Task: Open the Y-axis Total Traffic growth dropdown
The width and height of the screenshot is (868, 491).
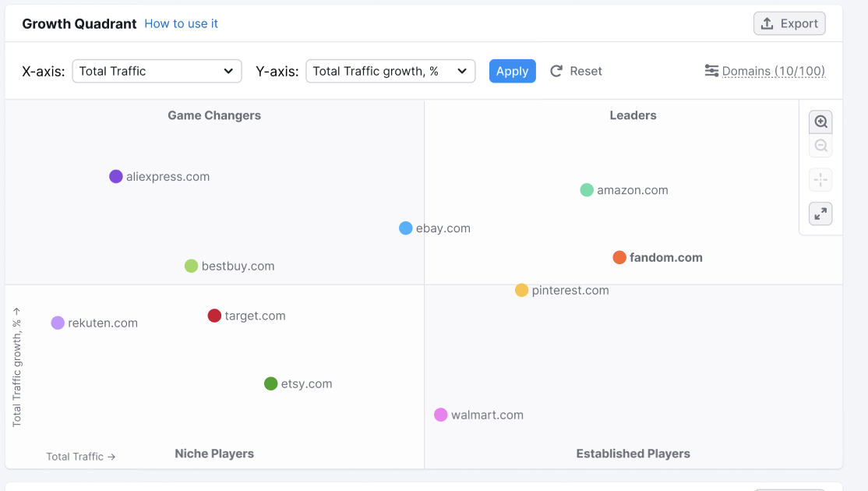Action: tap(390, 71)
